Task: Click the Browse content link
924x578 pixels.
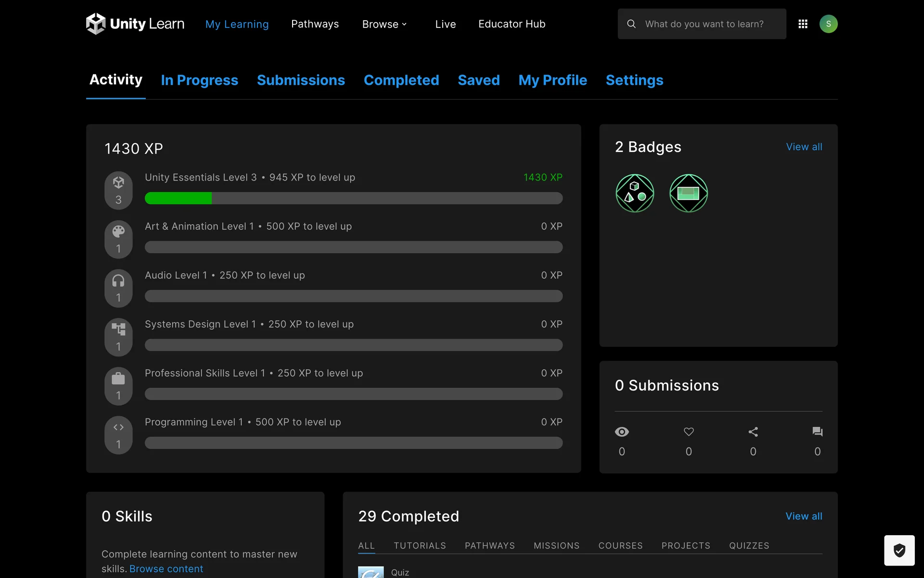Action: (166, 569)
